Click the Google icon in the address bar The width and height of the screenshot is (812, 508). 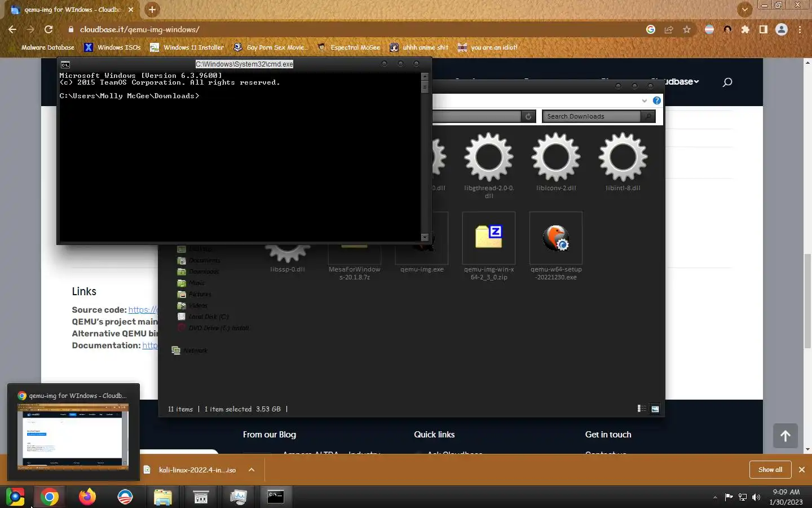click(651, 29)
